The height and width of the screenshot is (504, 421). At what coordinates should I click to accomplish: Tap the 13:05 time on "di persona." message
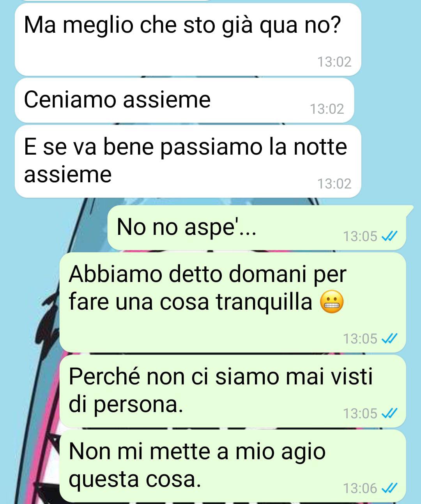[x=360, y=413]
